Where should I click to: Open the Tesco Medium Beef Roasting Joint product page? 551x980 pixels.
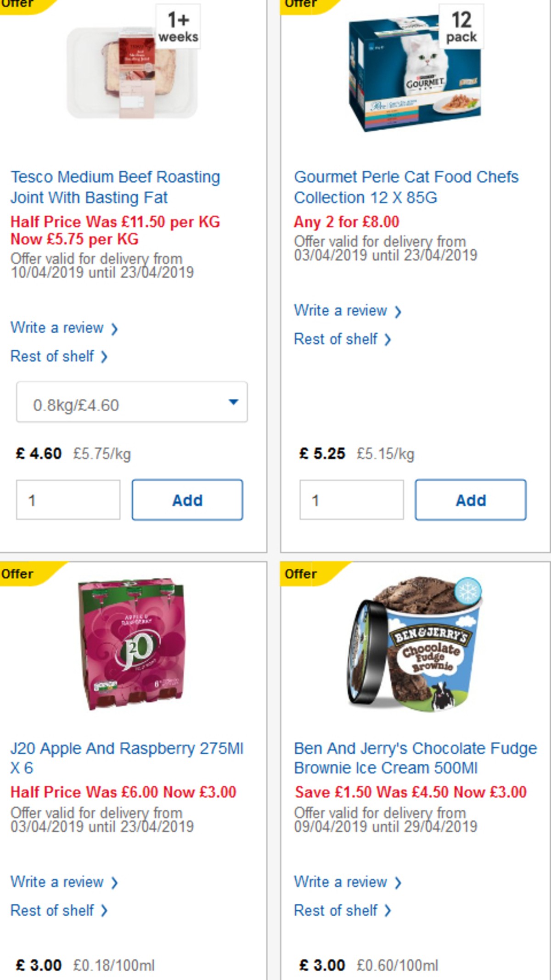[x=115, y=187]
